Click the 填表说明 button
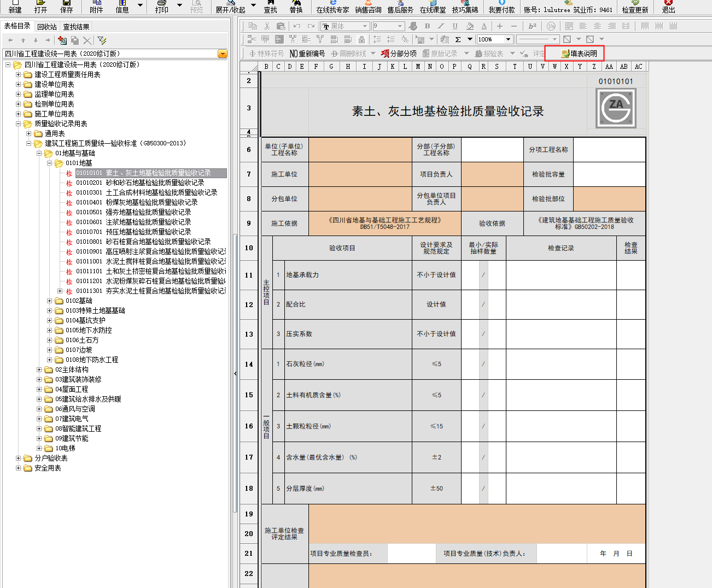 coord(579,54)
